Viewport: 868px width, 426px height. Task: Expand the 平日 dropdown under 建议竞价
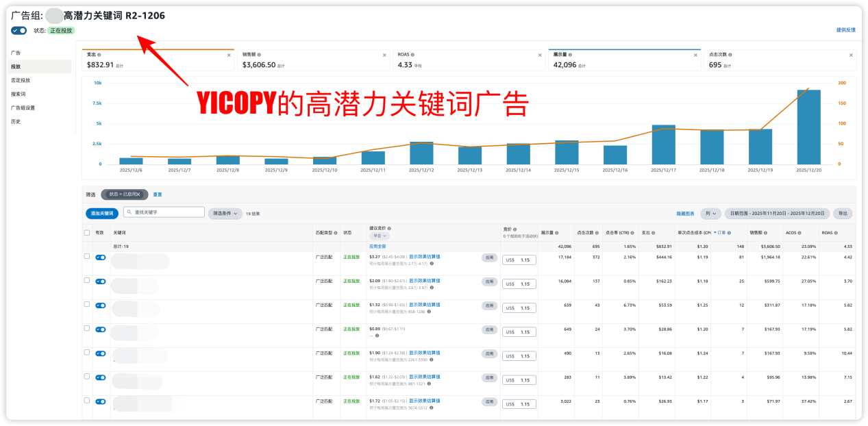tap(378, 236)
